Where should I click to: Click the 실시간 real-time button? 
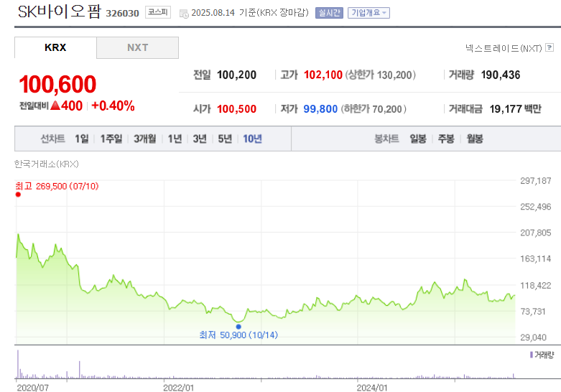(329, 13)
